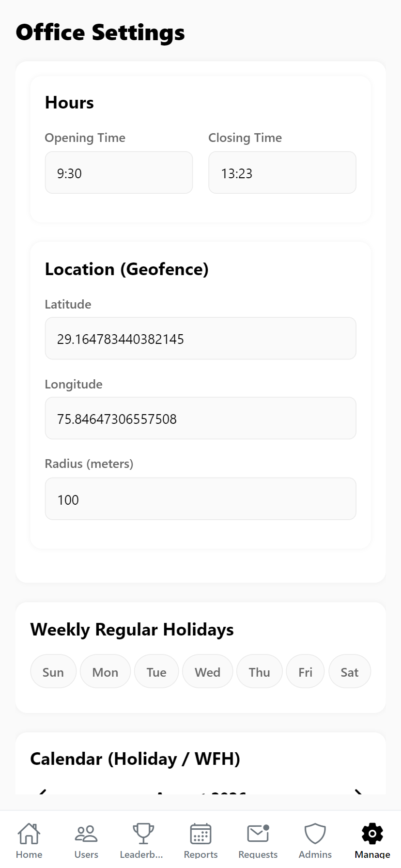Toggle Tue as weekly holiday
401x868 pixels.
[x=156, y=671]
